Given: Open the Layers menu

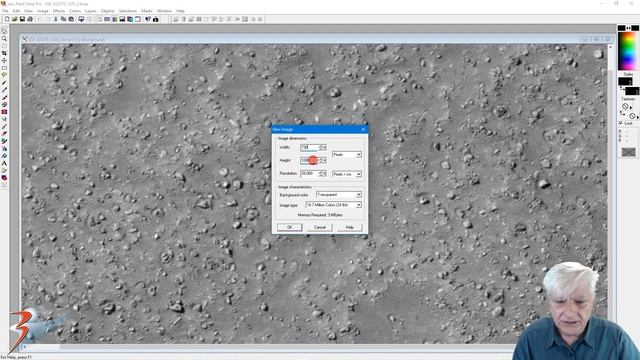Looking at the screenshot, I should click(x=91, y=11).
